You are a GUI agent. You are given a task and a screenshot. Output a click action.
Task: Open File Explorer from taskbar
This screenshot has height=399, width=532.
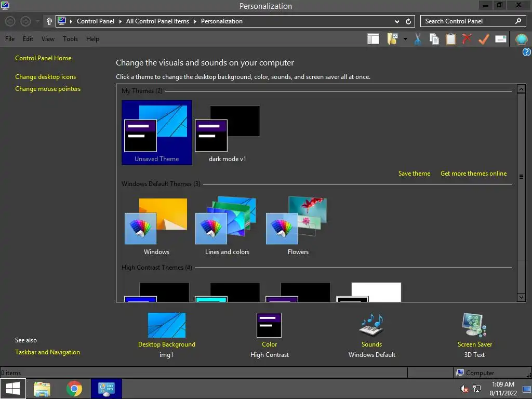42,389
